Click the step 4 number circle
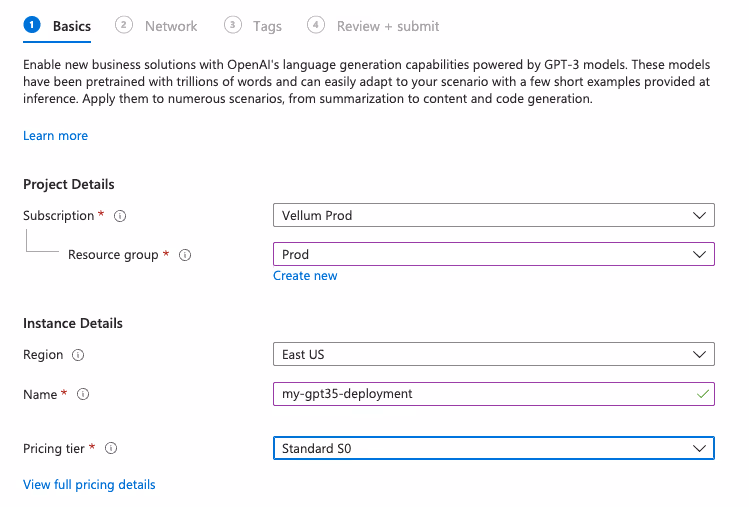 pyautogui.click(x=316, y=25)
